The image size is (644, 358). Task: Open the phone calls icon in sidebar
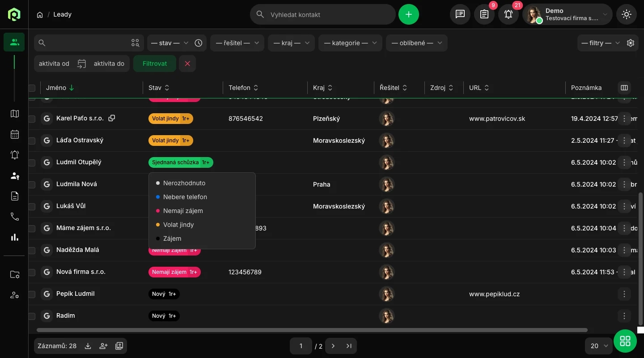coord(15,217)
